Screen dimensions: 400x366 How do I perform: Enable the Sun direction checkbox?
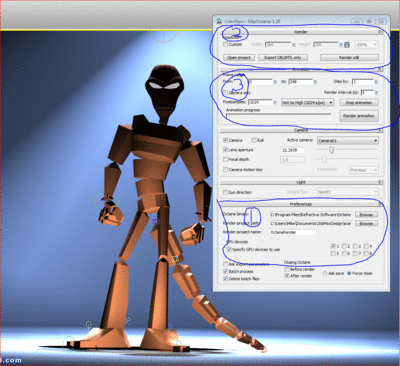[225, 192]
